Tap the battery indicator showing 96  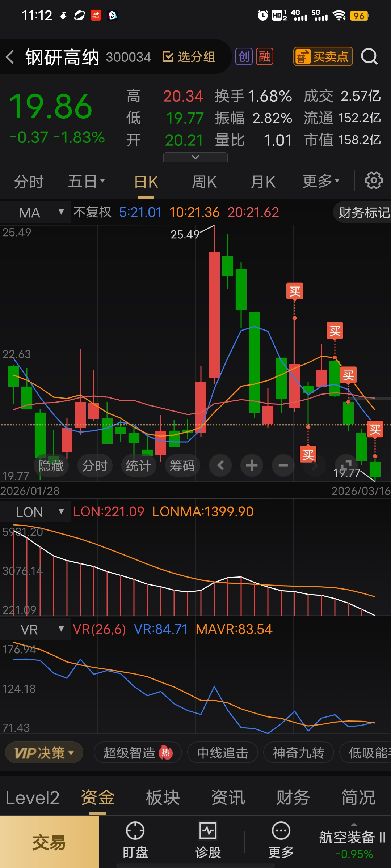(x=359, y=16)
